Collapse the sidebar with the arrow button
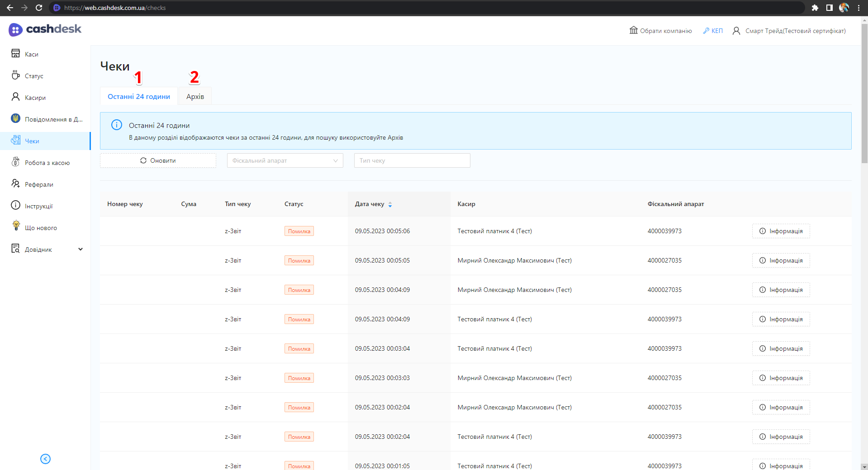 pos(45,459)
